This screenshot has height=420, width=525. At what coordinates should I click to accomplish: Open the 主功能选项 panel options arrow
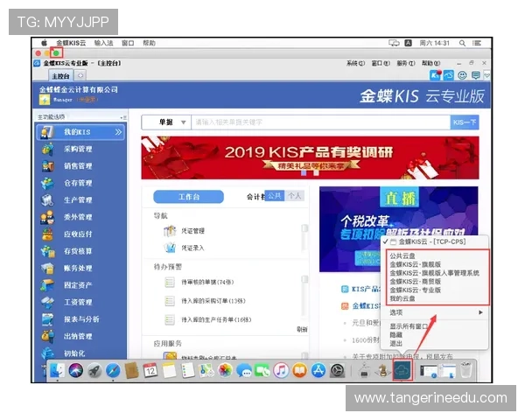123,117
